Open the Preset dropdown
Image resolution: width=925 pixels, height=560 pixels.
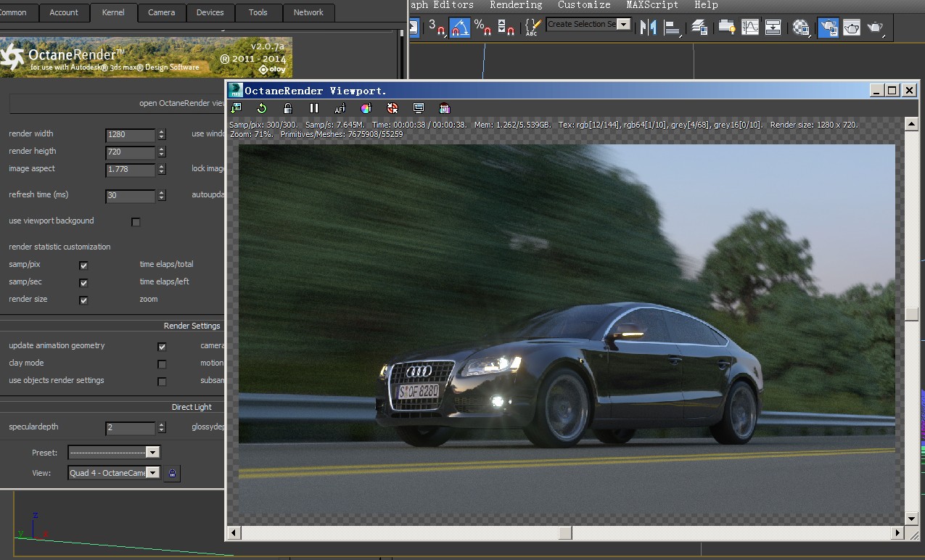click(x=114, y=453)
